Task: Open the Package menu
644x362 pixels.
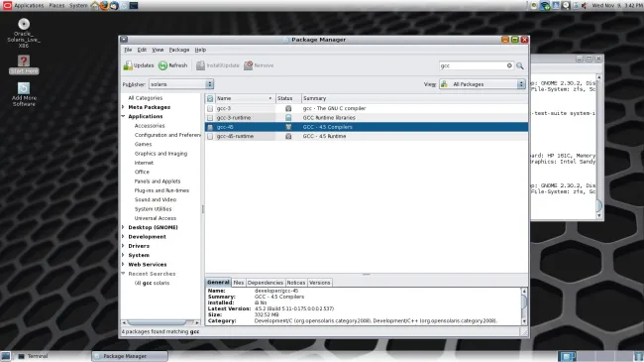Action: (179, 50)
